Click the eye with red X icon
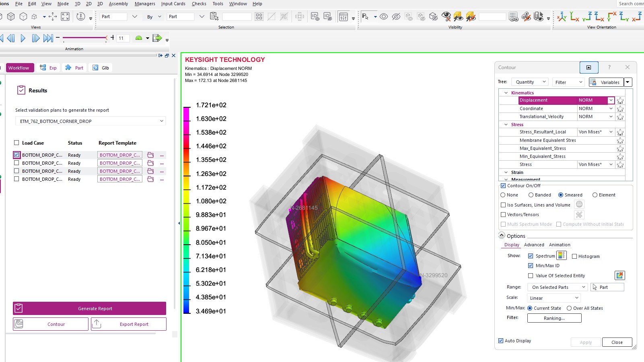Viewport: 644px width, 362px height. click(446, 16)
